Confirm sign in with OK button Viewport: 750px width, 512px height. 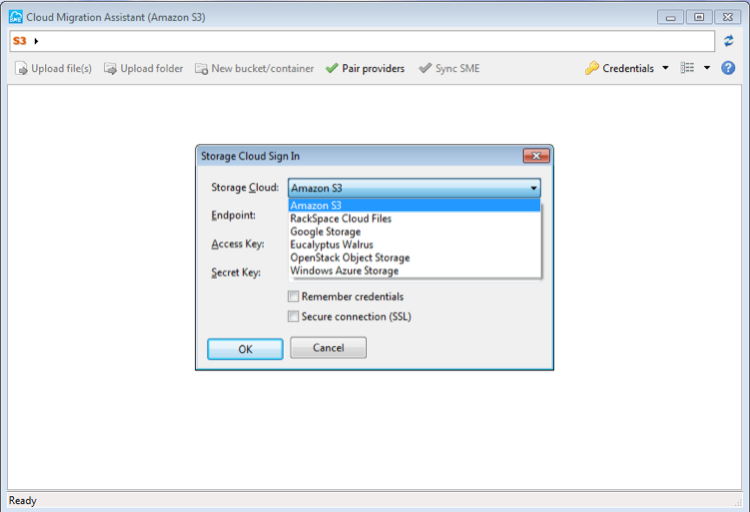point(245,349)
